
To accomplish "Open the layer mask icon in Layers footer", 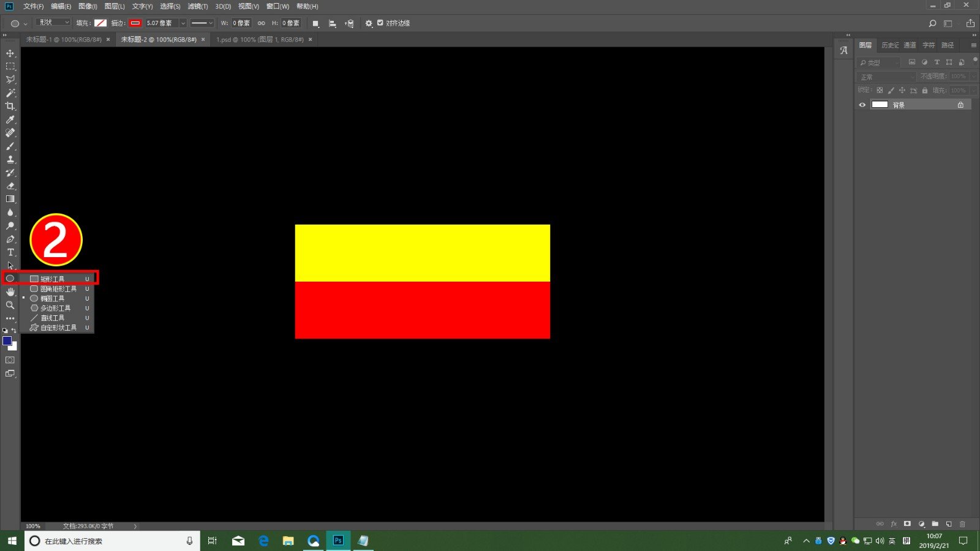I will [907, 524].
